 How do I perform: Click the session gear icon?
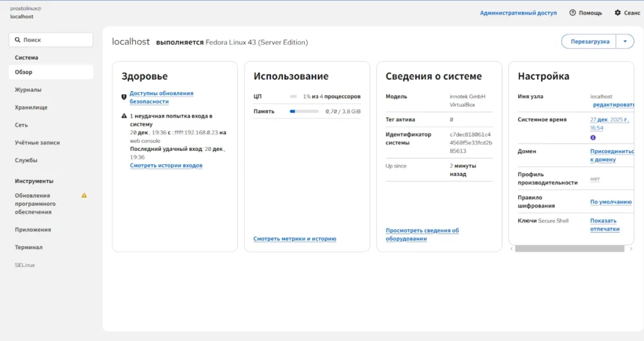618,13
